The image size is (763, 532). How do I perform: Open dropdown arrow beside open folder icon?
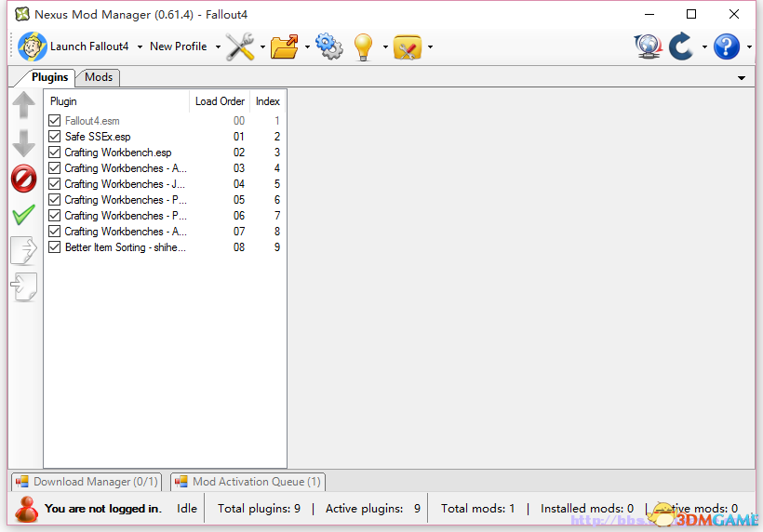pyautogui.click(x=307, y=47)
